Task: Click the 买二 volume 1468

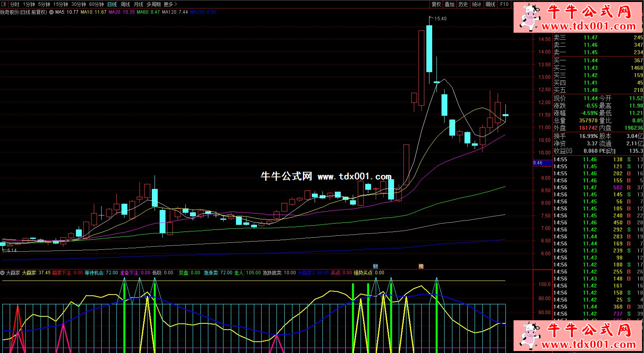Action: tap(637, 68)
